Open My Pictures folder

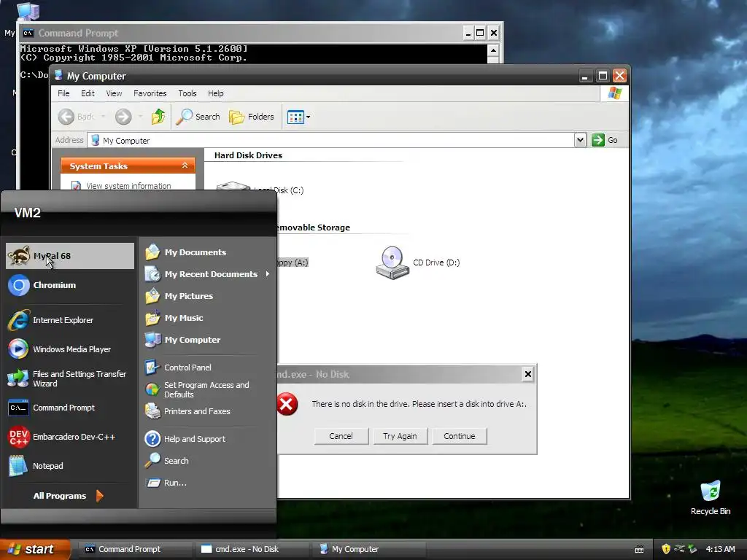pos(207,296)
